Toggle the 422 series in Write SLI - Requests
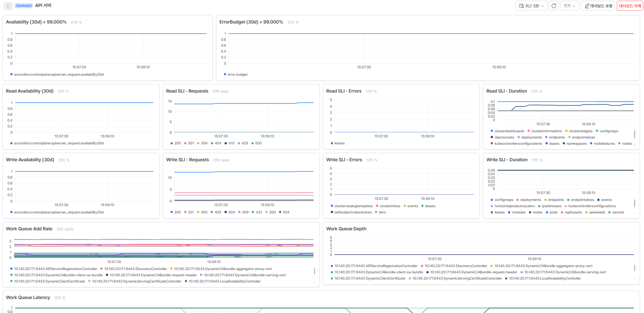The image size is (644, 313). (257, 212)
